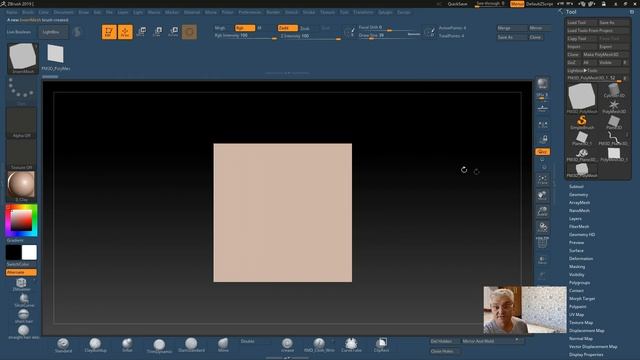Screen dimensions: 640x360
Task: Select the black secondary color swatch
Action: [13, 252]
